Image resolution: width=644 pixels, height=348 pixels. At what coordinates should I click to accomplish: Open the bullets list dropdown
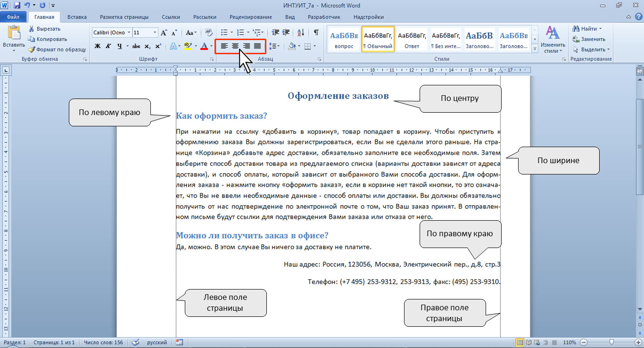point(232,33)
